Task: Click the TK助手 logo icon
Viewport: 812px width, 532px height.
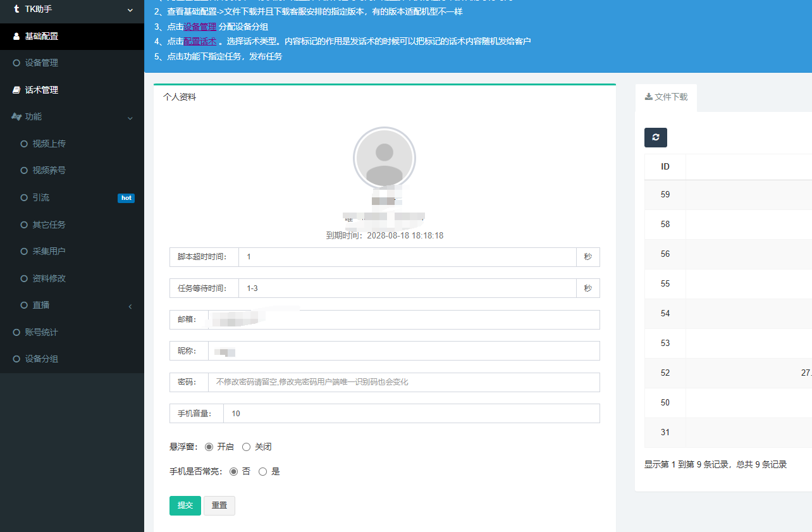Action: point(16,9)
